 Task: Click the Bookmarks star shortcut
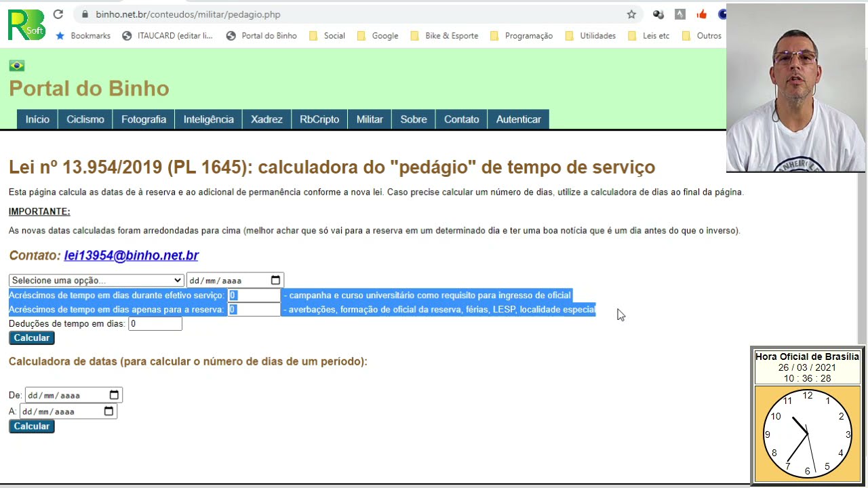(83, 36)
